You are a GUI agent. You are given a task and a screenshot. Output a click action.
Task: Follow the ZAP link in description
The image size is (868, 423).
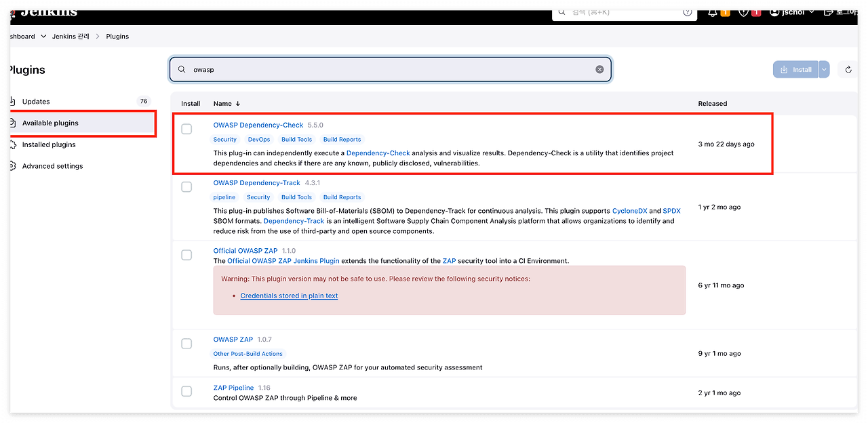click(x=449, y=261)
